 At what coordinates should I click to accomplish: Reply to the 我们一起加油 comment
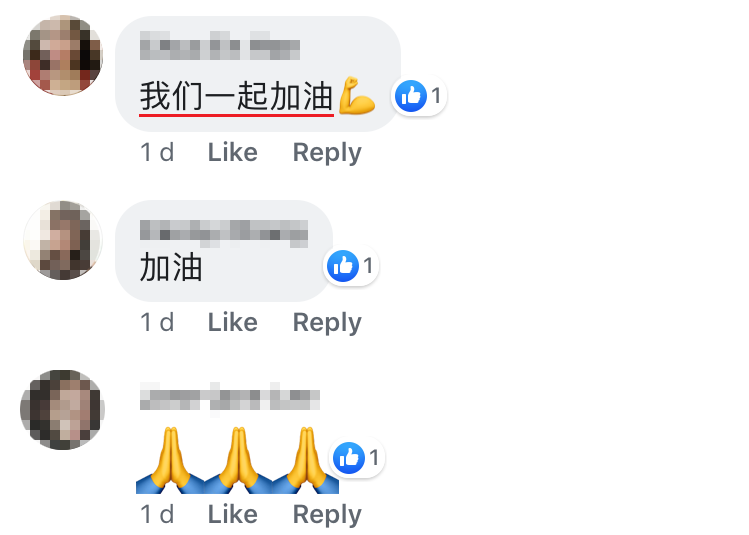pos(327,153)
